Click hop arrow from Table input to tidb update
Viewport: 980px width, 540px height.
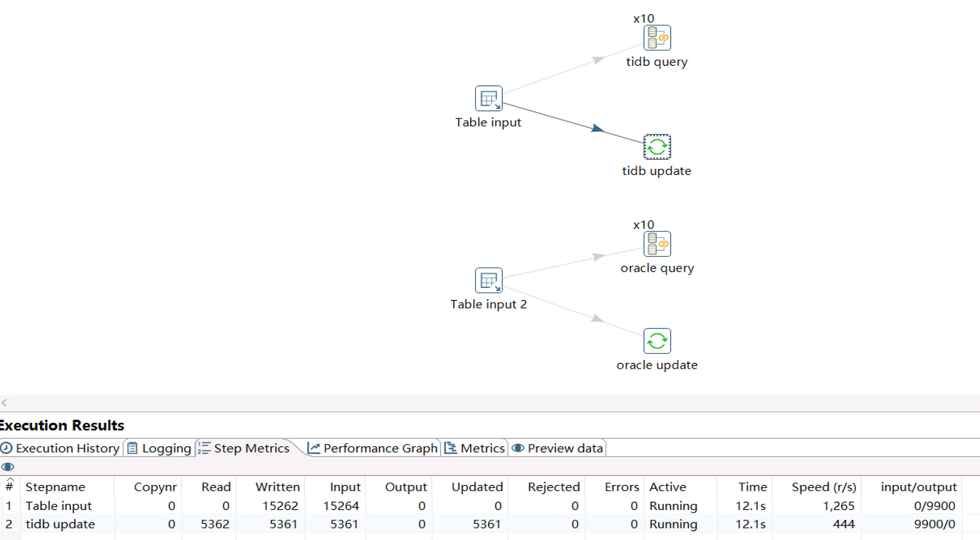click(597, 128)
